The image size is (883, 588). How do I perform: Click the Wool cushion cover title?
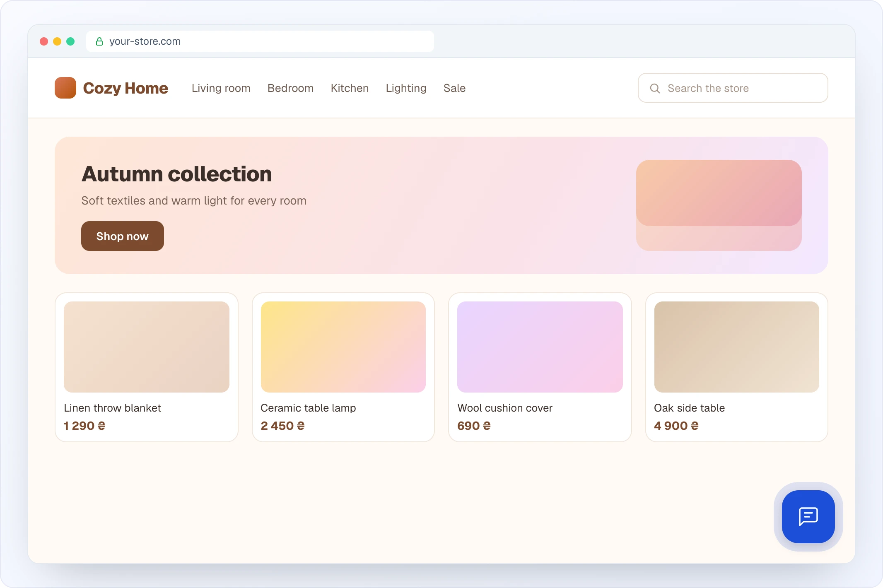[505, 408]
